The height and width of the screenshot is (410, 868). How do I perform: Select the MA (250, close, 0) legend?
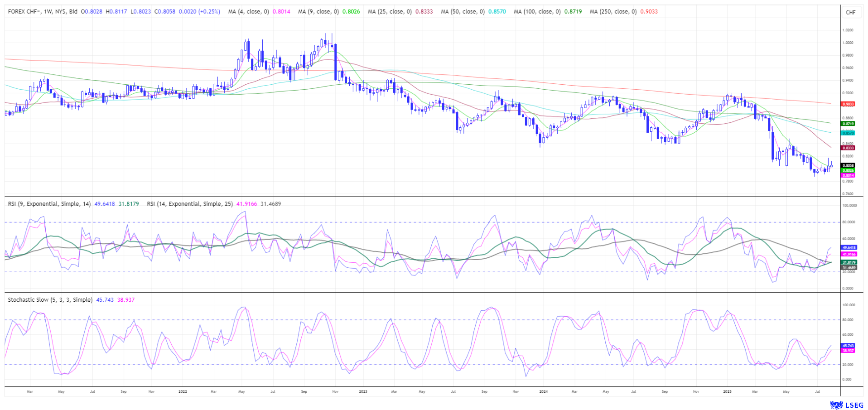pos(612,11)
